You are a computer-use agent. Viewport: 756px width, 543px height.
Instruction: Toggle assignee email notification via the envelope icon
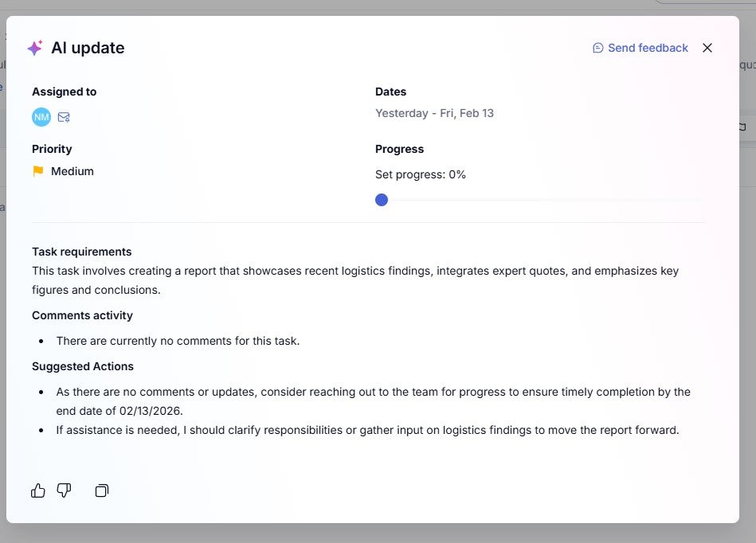[64, 116]
